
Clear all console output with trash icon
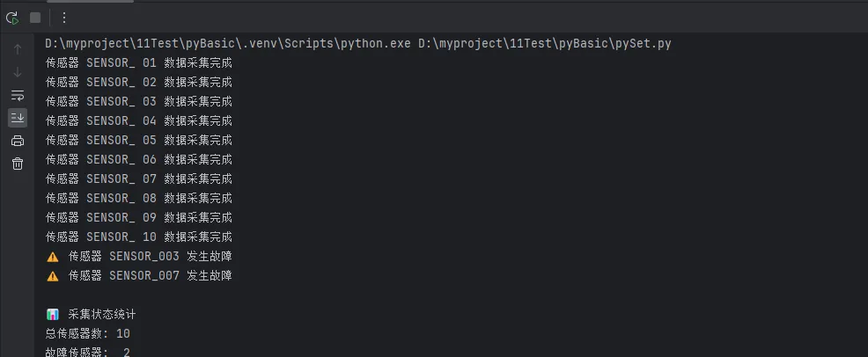click(x=18, y=164)
